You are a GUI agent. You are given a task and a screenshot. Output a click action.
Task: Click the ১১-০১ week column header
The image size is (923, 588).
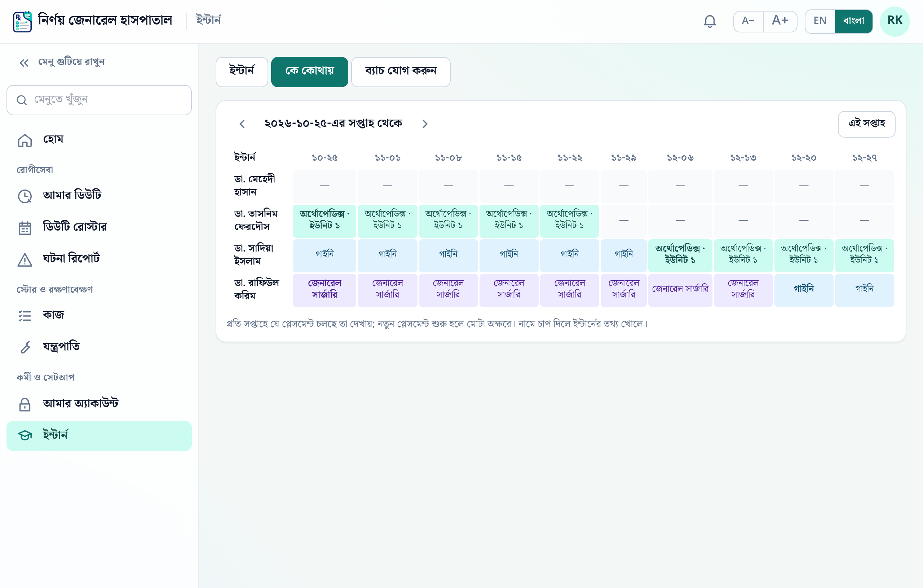coord(388,158)
